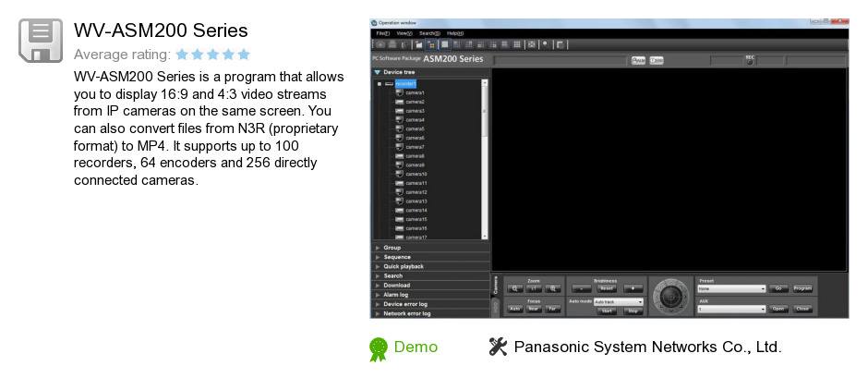Toggle the device tree view toolbar icon
Image resolution: width=868 pixels, height=390 pixels.
(x=431, y=44)
